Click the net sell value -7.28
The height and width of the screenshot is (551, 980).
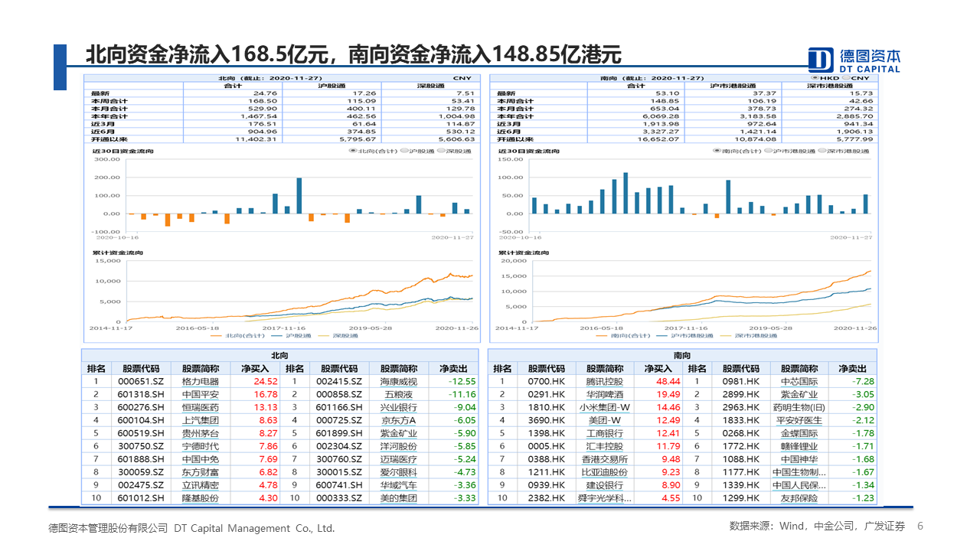click(x=863, y=381)
